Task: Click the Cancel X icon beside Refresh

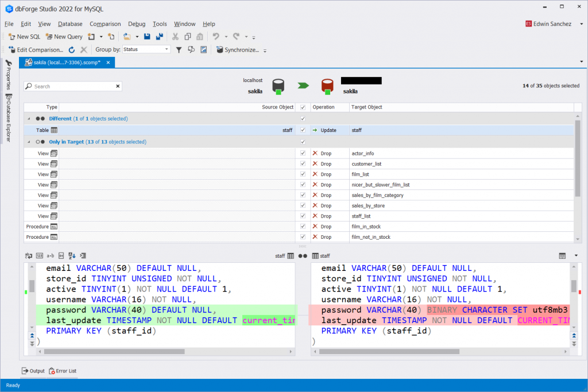Action: click(x=84, y=50)
